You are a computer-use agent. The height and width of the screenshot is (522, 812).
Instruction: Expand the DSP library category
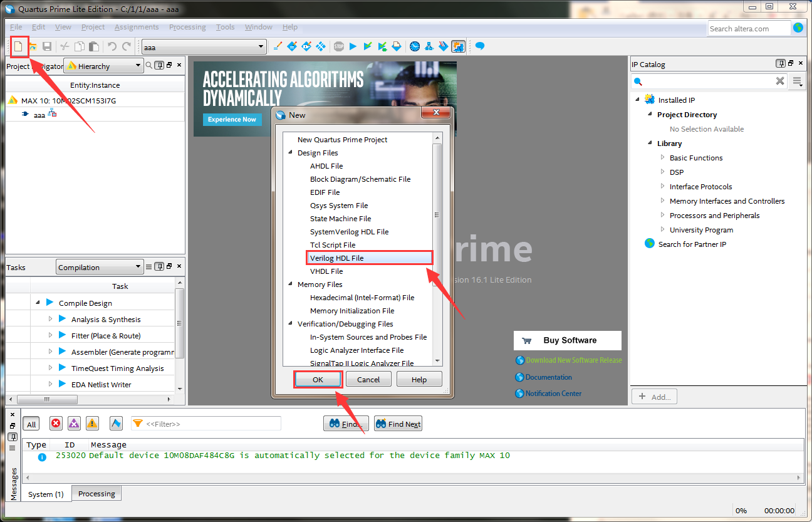click(x=663, y=172)
